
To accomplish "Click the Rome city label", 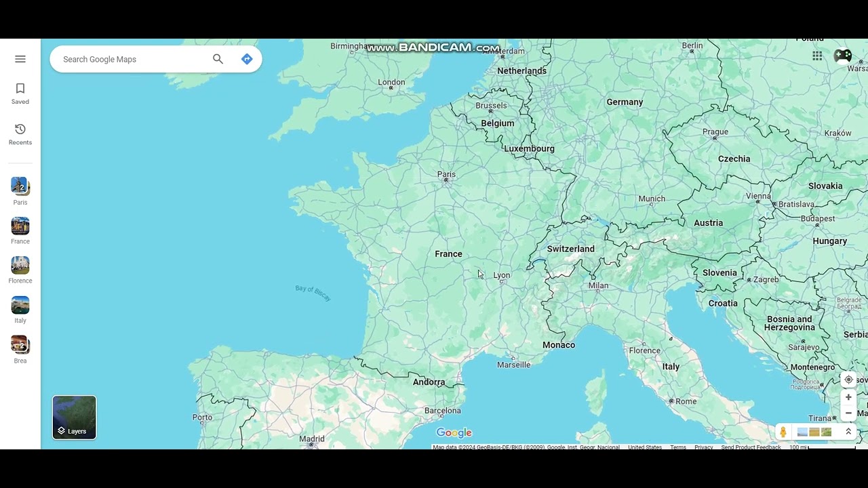I will pos(686,401).
